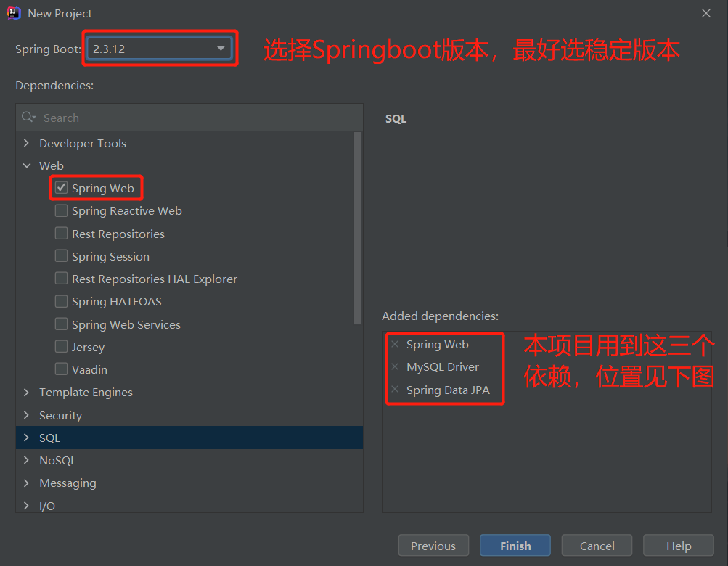Screen dimensions: 728x566
Task: Enable the Spring Reactive Web dependency
Action: point(62,210)
